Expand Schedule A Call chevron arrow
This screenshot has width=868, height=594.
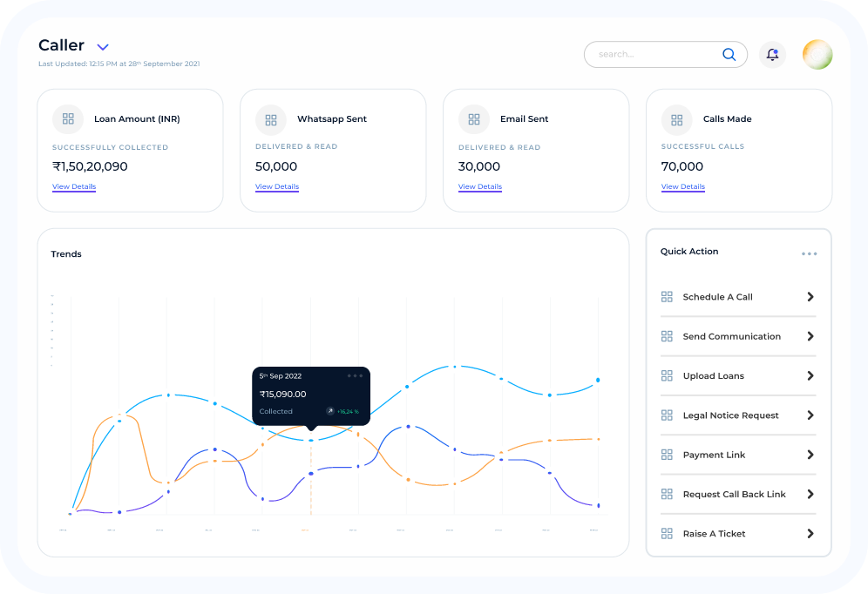pos(810,297)
